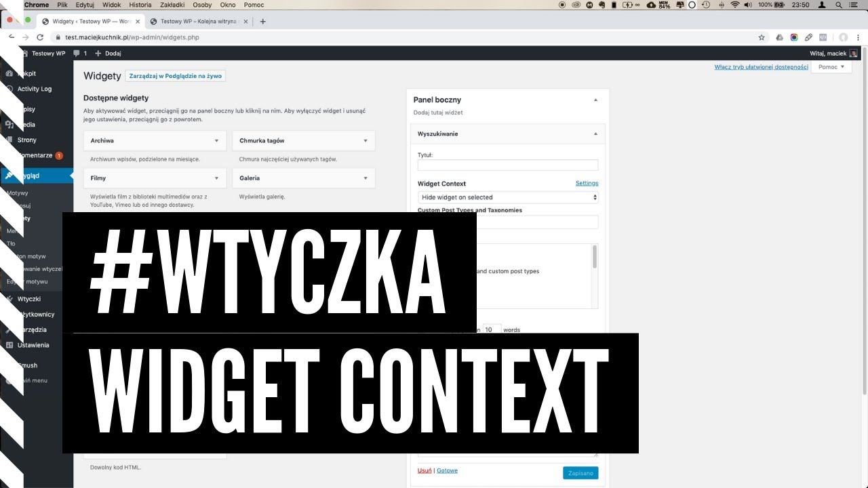868x488 pixels.
Task: Collapse the Wyszukiwanie widget
Action: (x=595, y=134)
